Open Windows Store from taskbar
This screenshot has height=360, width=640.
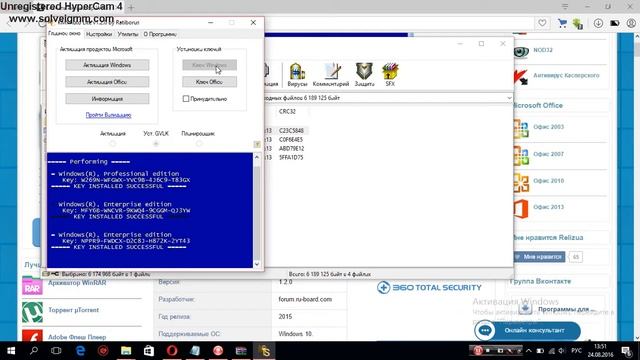pos(149,351)
